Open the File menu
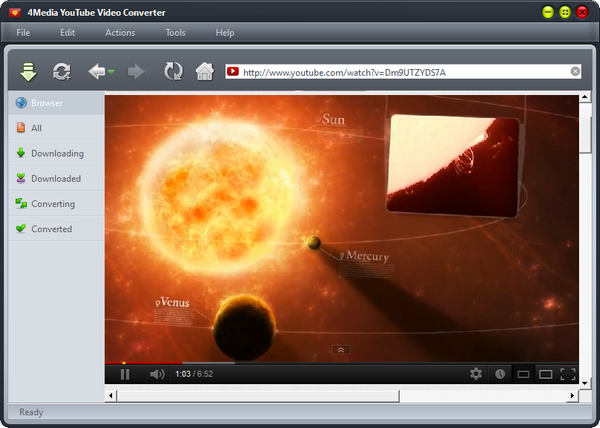 tap(23, 32)
